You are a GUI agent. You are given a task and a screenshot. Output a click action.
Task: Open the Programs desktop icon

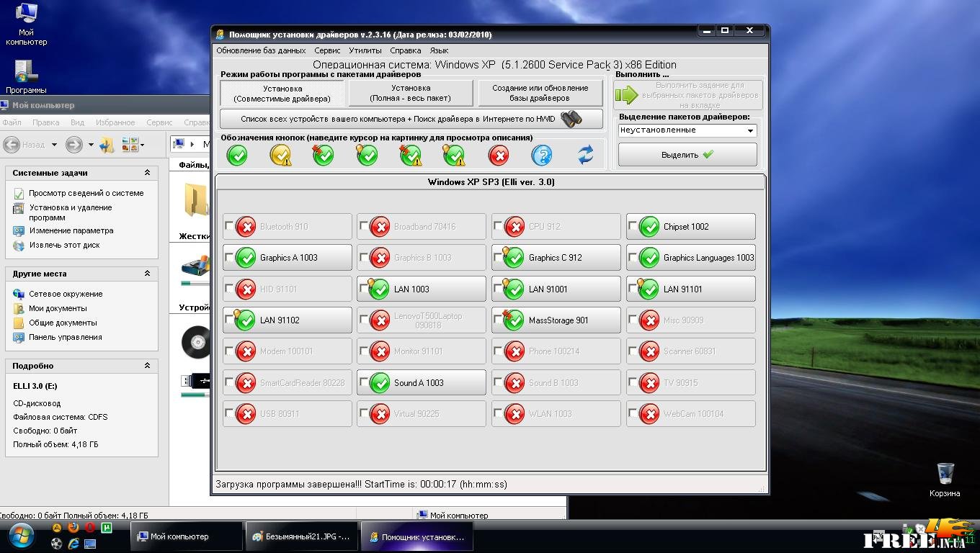pyautogui.click(x=26, y=76)
